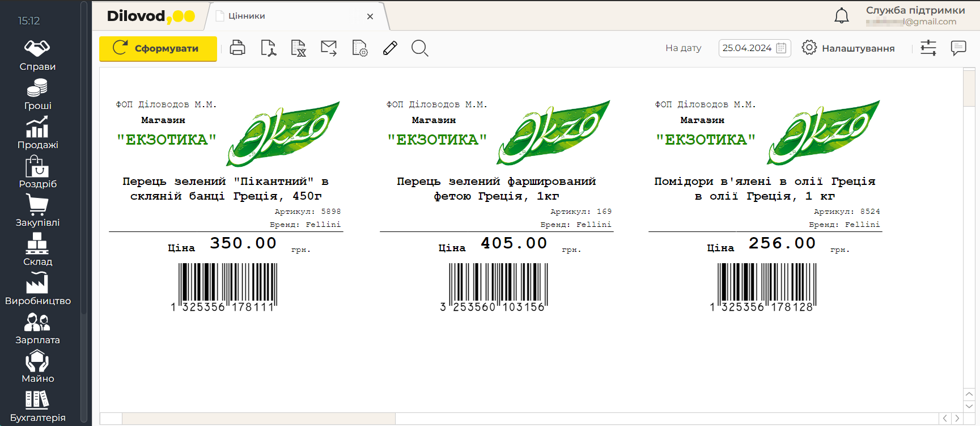980x426 pixels.
Task: Click the scroll right arrow
Action: click(957, 419)
